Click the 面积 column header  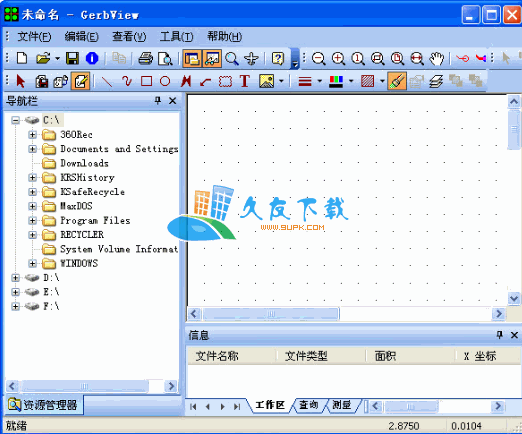[411, 356]
